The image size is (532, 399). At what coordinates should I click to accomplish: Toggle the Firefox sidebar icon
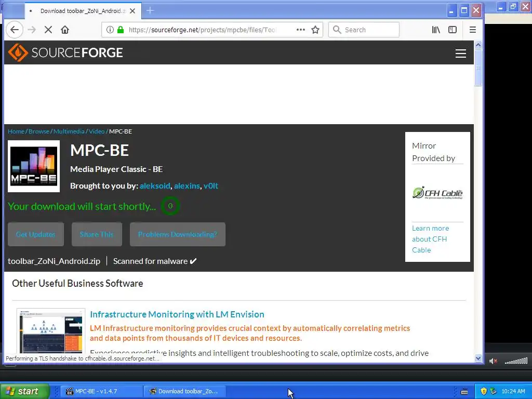(x=453, y=30)
